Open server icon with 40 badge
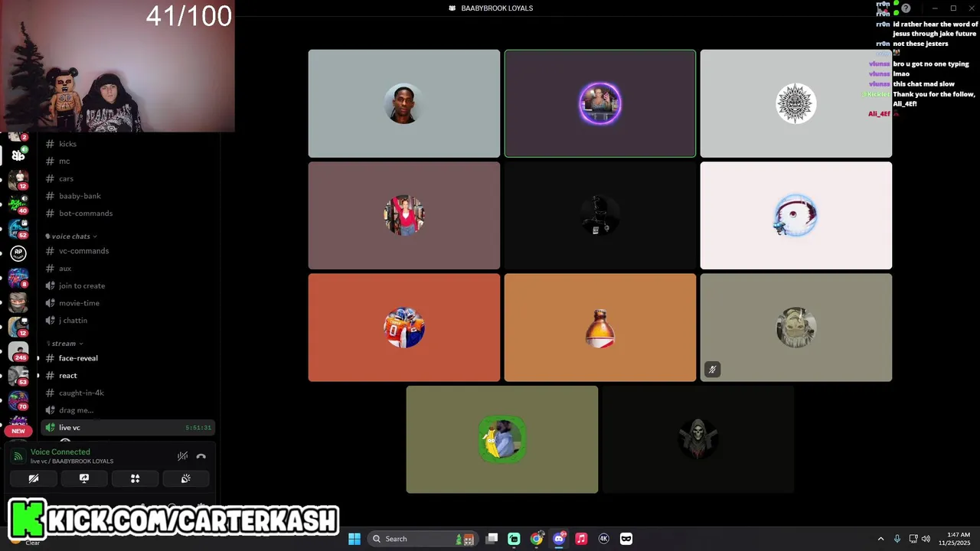980x551 pixels. pos(18,204)
